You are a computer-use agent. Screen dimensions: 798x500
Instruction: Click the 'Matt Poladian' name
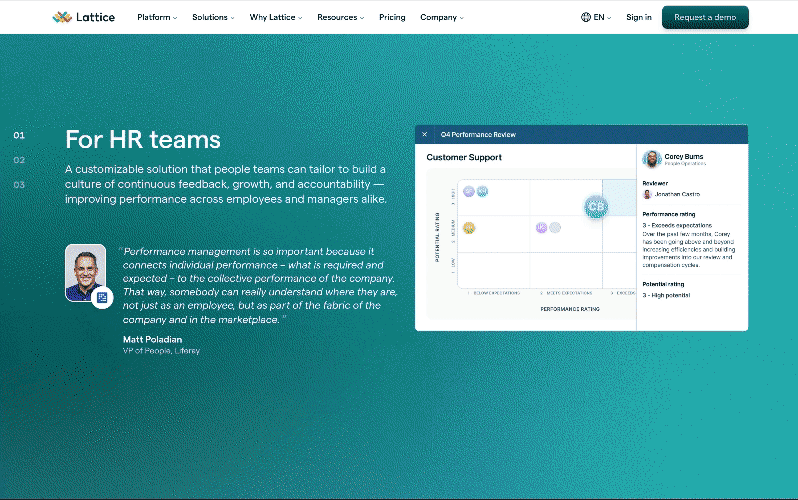[x=152, y=339]
